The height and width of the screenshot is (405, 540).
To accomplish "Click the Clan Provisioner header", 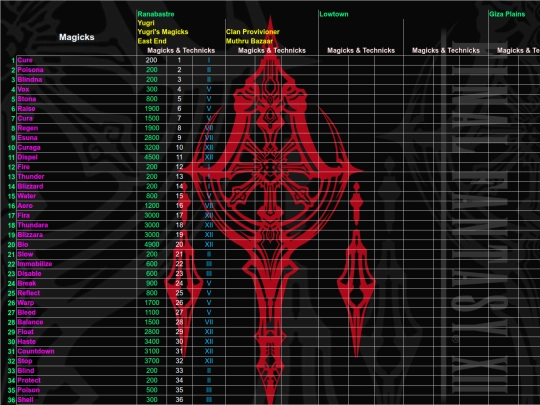I will pyautogui.click(x=253, y=32).
